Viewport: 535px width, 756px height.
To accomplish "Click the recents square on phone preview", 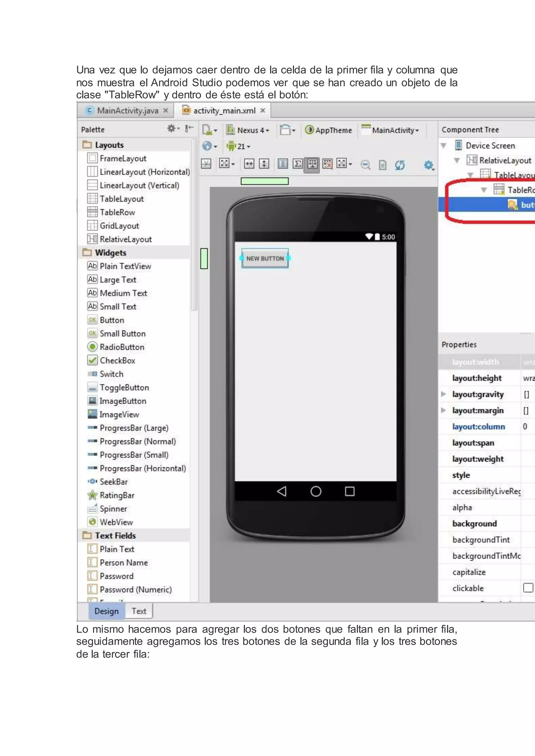I will (x=350, y=491).
